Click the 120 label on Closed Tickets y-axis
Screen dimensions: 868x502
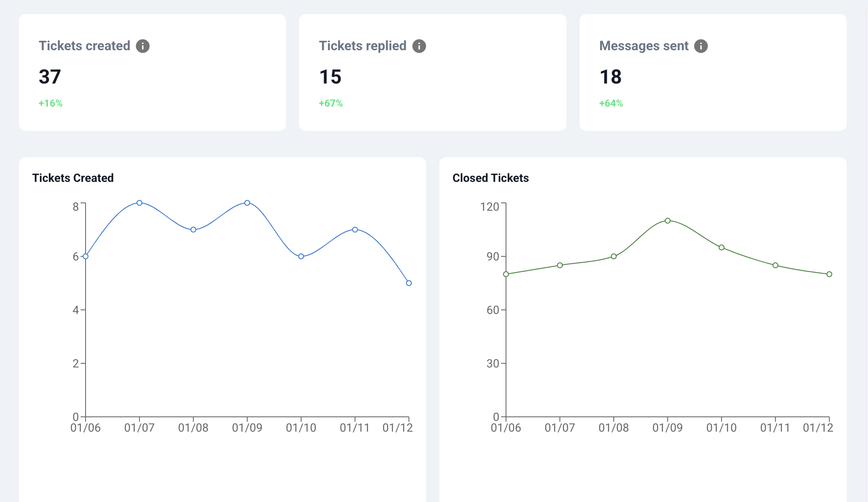click(x=490, y=207)
